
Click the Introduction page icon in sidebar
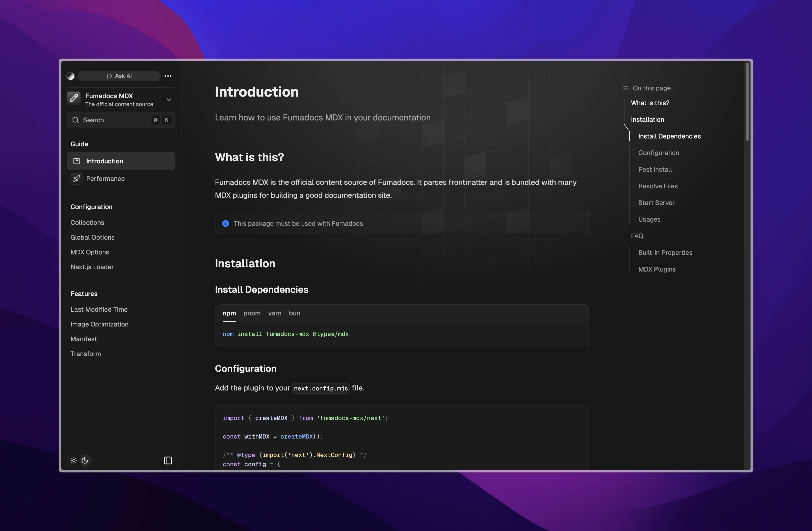point(76,161)
